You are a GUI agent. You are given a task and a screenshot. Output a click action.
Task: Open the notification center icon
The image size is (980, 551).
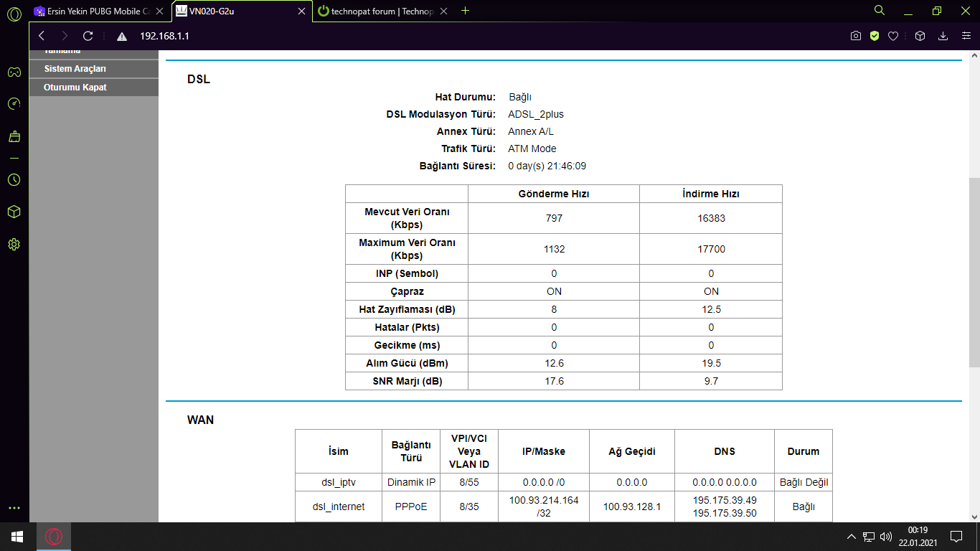coord(956,537)
